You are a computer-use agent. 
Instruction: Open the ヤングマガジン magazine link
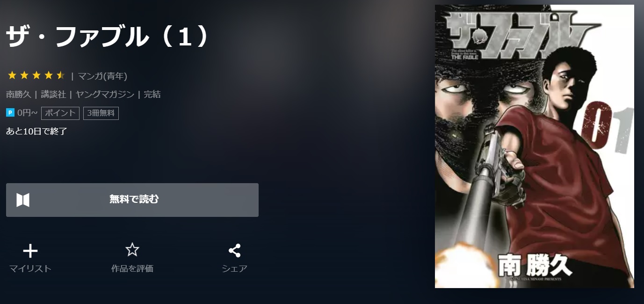pyautogui.click(x=105, y=94)
